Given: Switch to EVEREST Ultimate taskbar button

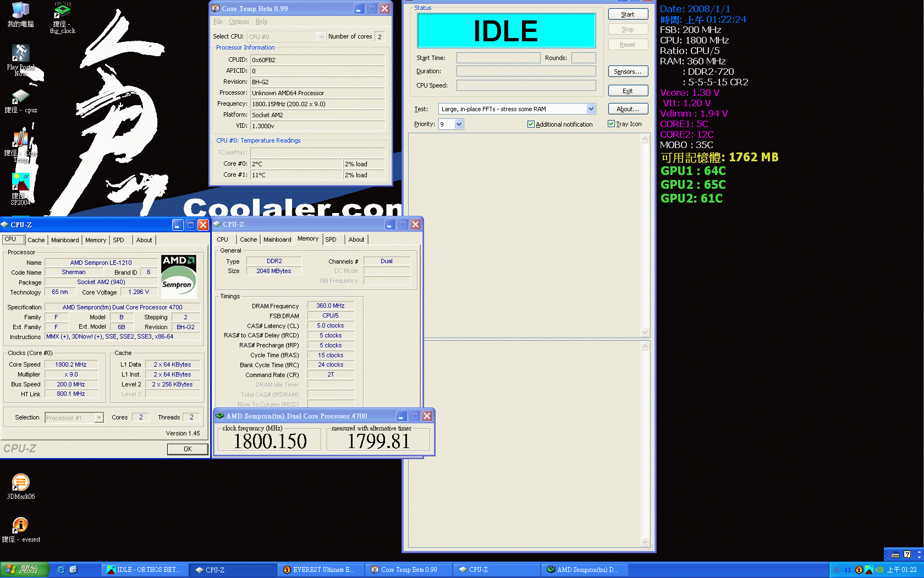Looking at the screenshot, I should [x=321, y=570].
